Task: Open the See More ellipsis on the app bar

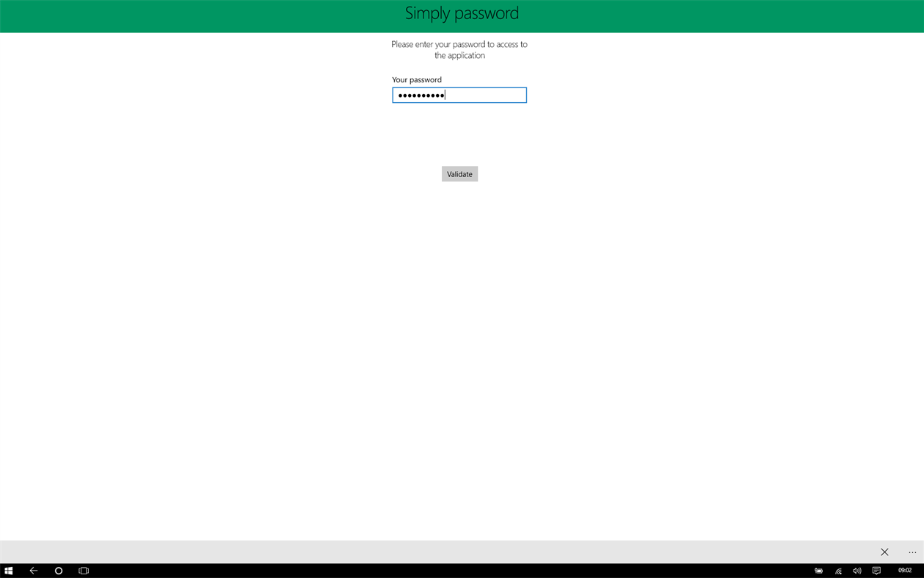Action: (912, 552)
